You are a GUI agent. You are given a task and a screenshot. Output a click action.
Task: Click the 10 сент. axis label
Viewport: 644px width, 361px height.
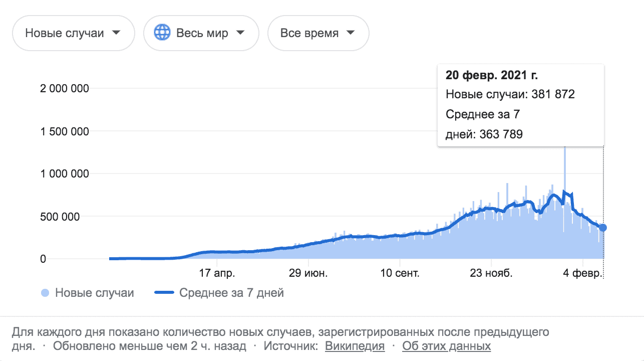[x=400, y=274]
